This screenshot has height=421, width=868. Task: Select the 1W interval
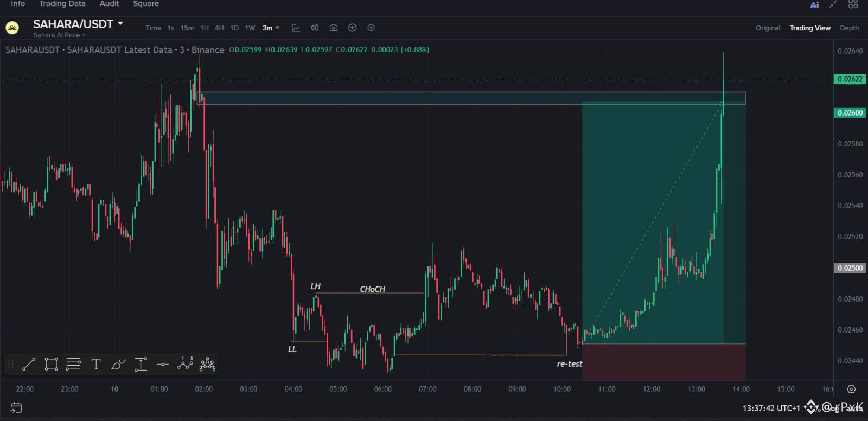pyautogui.click(x=250, y=28)
